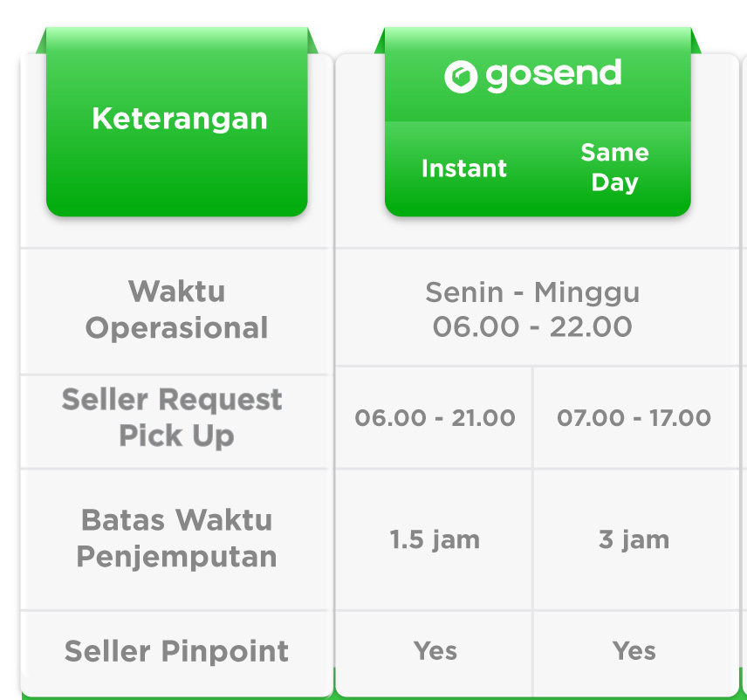
Task: Click the gosend brand wordmark
Action: click(x=553, y=75)
